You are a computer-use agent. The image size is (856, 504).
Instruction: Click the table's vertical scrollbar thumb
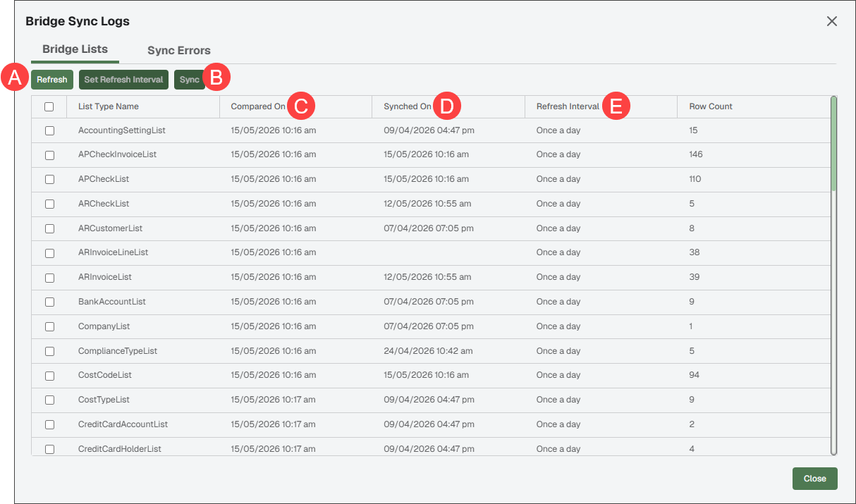click(x=833, y=144)
